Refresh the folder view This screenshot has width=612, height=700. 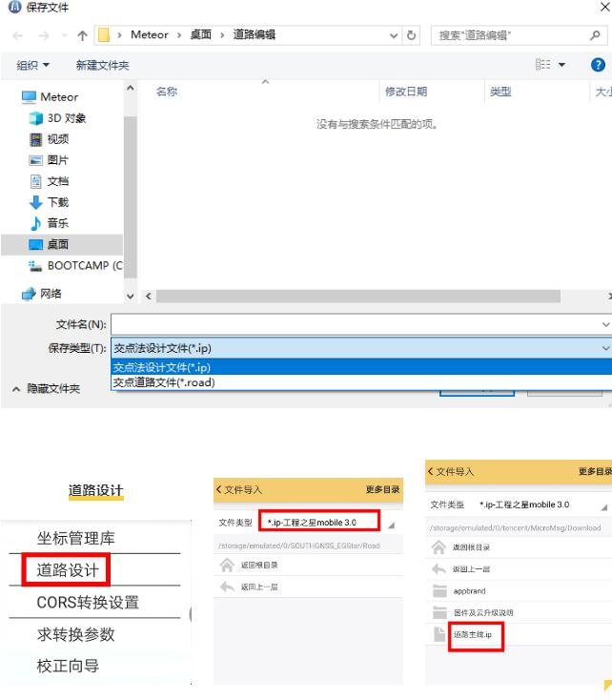pos(411,35)
